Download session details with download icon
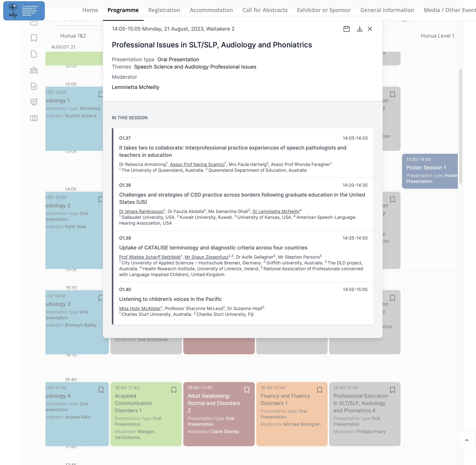Viewport: 476px width, 465px height. click(x=360, y=29)
